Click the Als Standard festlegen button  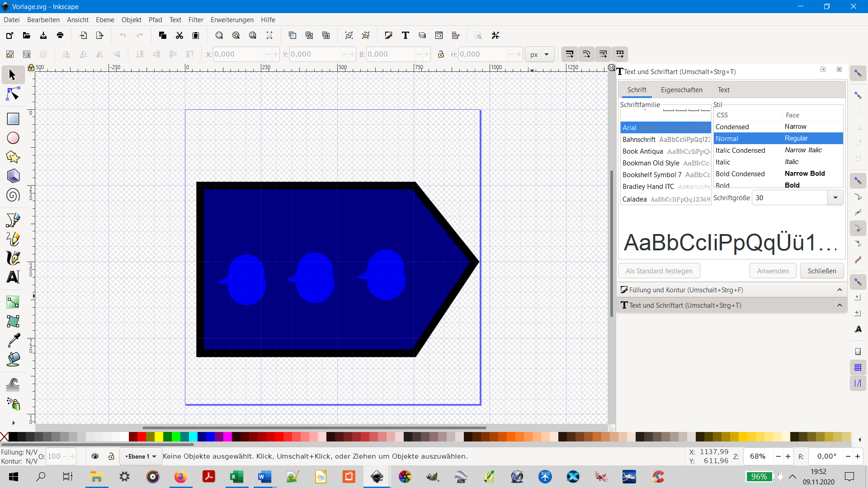(659, 271)
